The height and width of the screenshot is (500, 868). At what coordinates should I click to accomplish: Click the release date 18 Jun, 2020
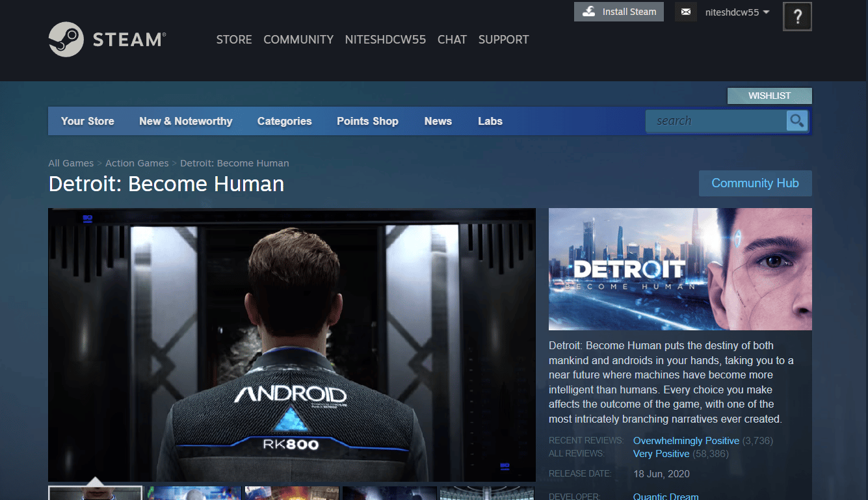[661, 474]
